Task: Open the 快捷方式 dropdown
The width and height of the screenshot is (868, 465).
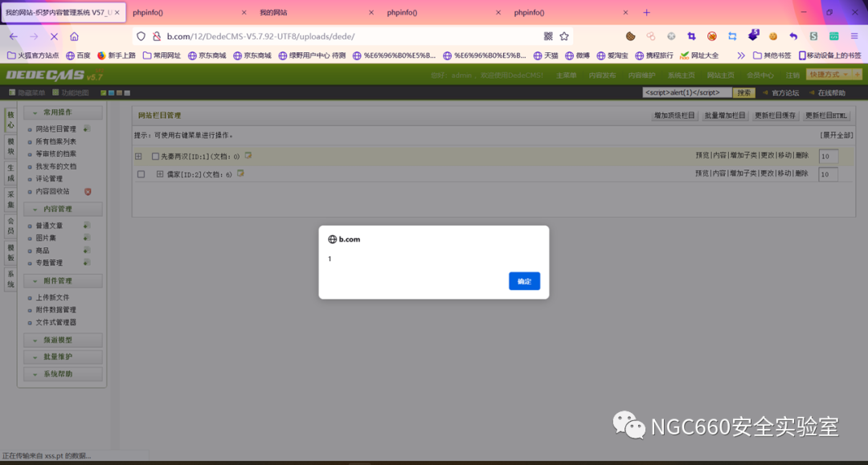Action: (x=829, y=75)
